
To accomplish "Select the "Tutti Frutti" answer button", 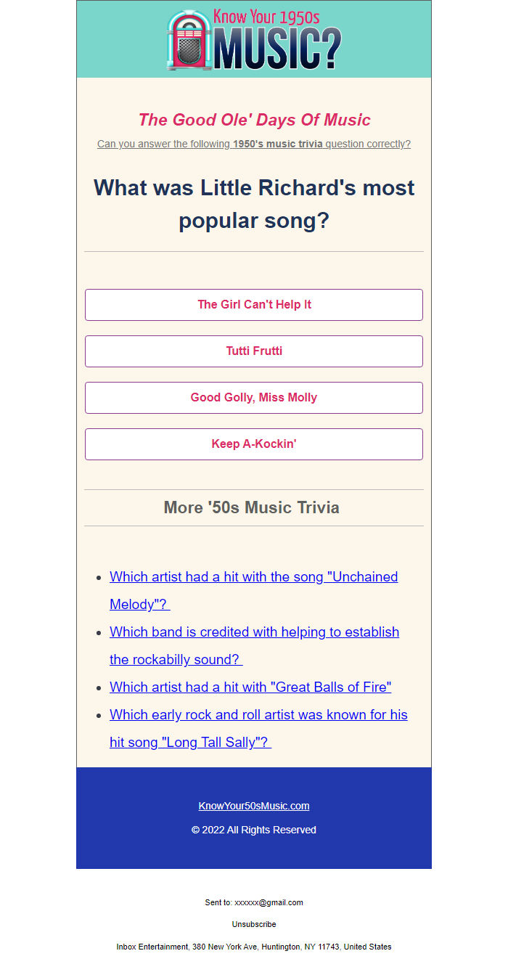I will click(x=254, y=351).
